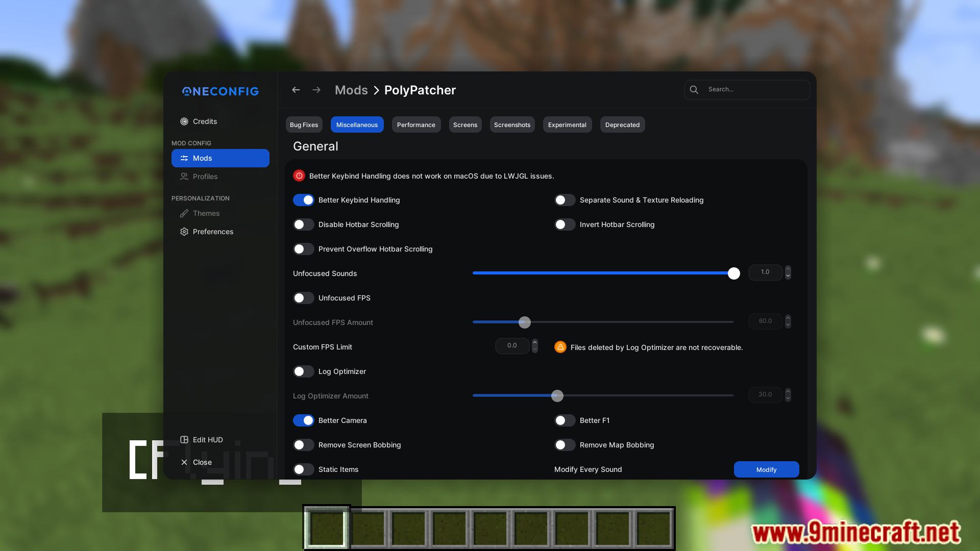The width and height of the screenshot is (980, 551).
Task: Click the Log Optimizer Amount value 30.0
Action: coord(766,395)
